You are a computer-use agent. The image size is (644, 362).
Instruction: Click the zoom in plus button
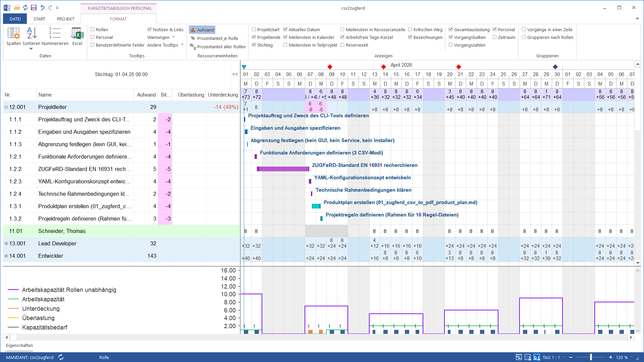[x=610, y=357]
